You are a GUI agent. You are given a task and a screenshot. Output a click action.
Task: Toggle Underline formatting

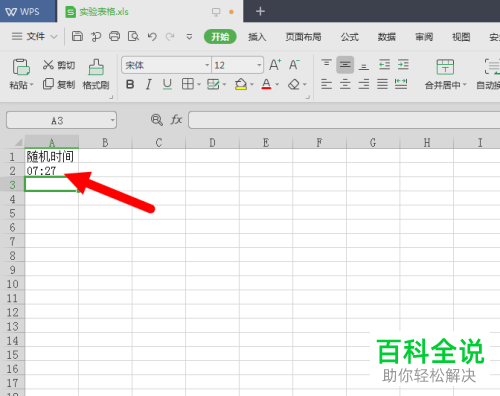point(167,84)
